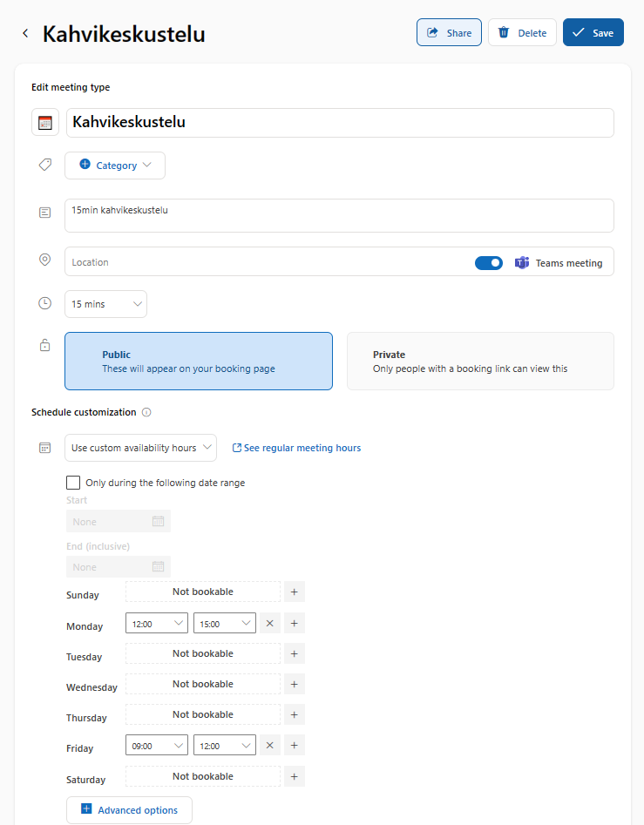
Task: Enable Only during the following date range
Action: tap(73, 483)
